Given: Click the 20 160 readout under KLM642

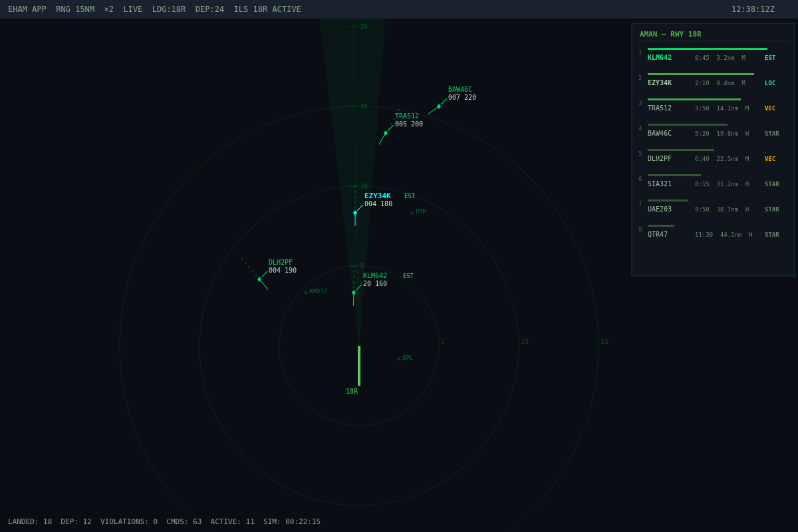Looking at the screenshot, I should click(375, 284).
